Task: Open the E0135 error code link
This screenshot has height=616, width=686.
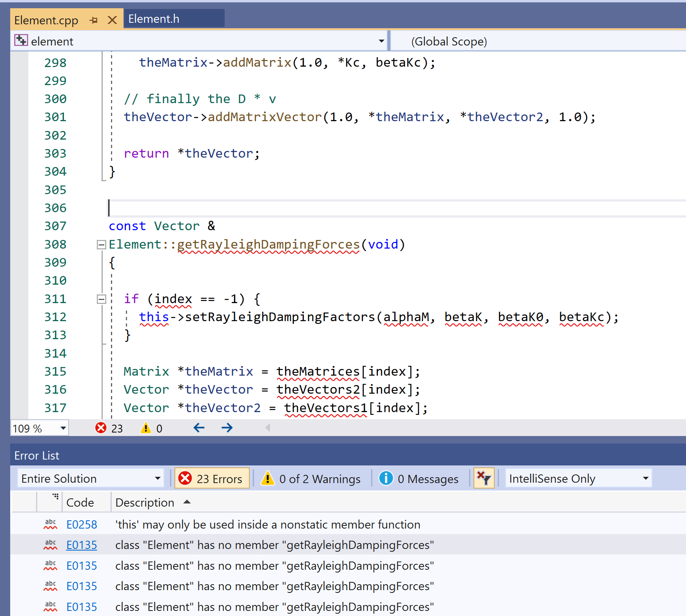Action: 82,545
